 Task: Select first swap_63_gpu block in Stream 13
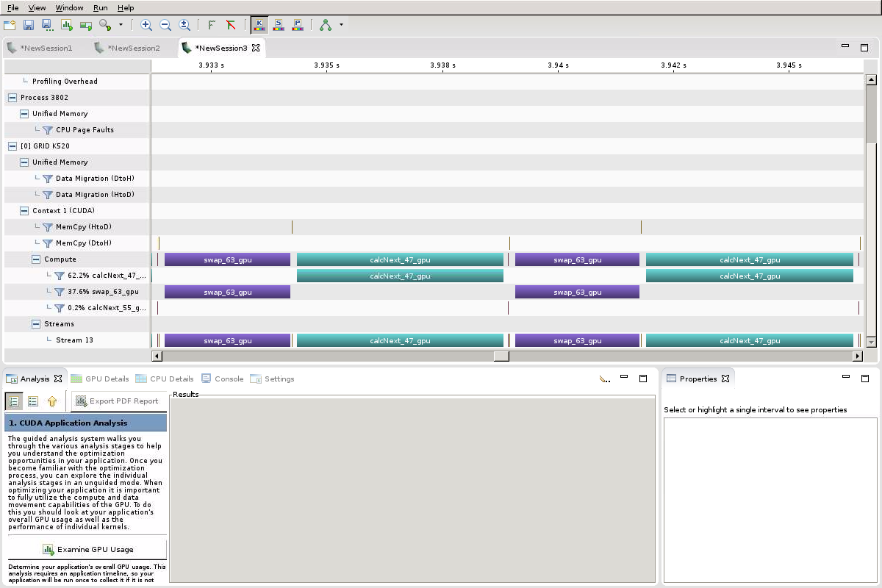(228, 341)
